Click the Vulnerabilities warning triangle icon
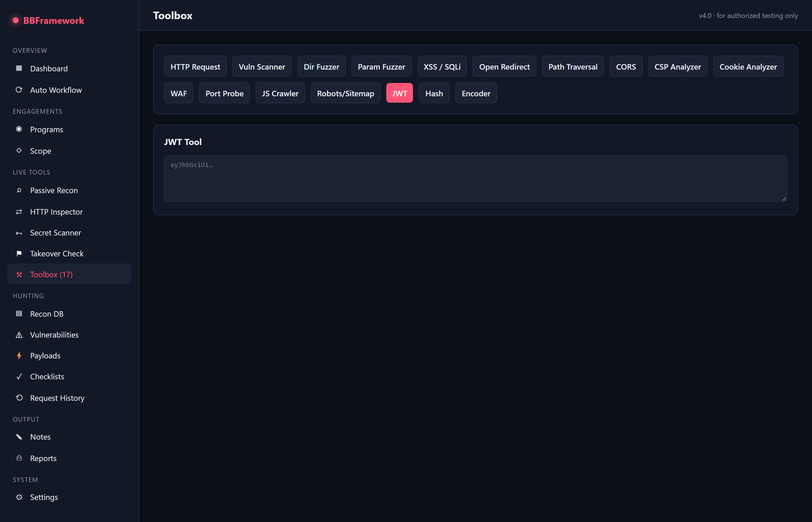Image resolution: width=812 pixels, height=522 pixels. pos(19,335)
